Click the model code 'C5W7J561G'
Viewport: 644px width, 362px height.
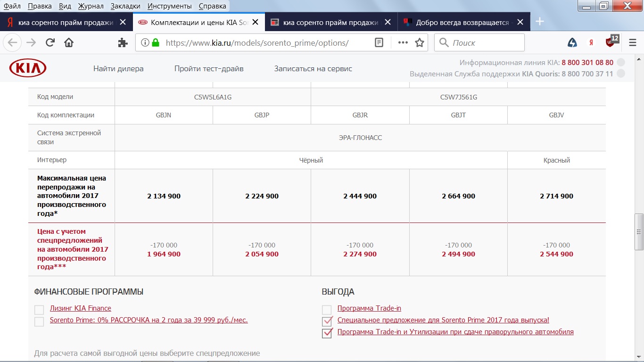(459, 97)
